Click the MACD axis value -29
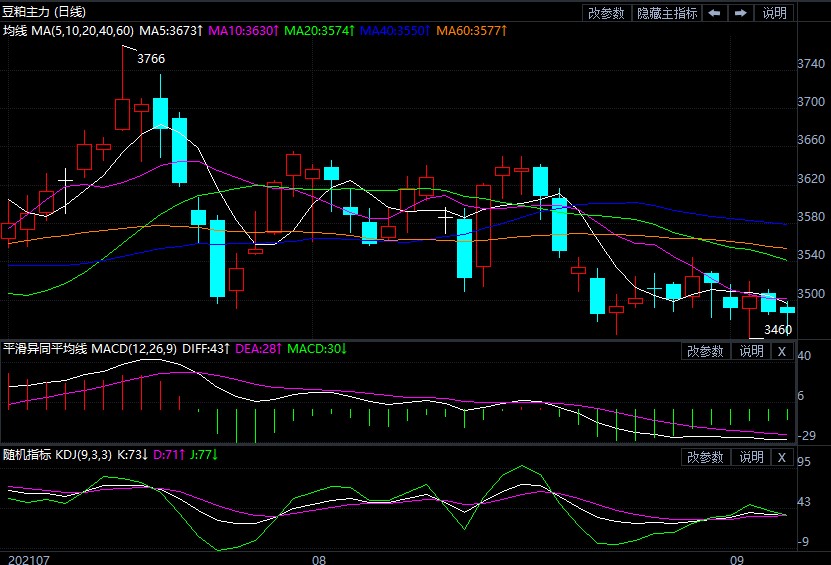The width and height of the screenshot is (831, 565). 807,436
